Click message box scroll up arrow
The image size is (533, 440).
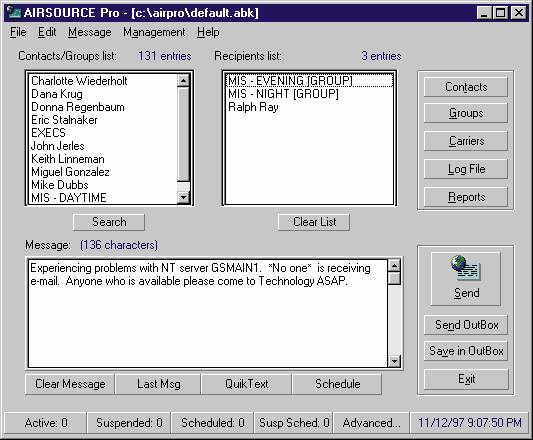394,266
